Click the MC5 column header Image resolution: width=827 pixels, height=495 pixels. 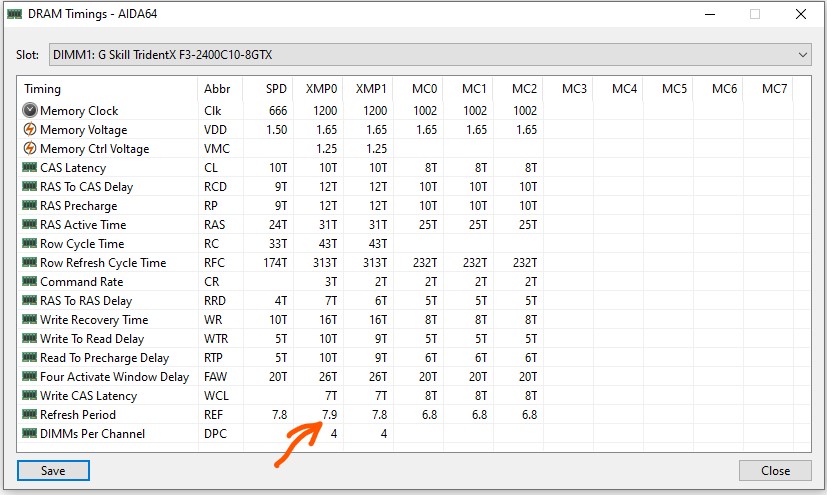click(x=668, y=89)
